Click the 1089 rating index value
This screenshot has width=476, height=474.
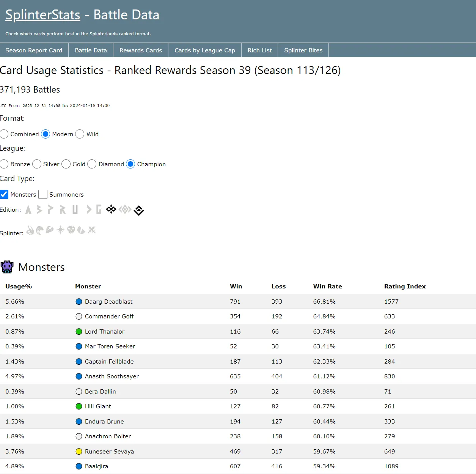click(391, 466)
